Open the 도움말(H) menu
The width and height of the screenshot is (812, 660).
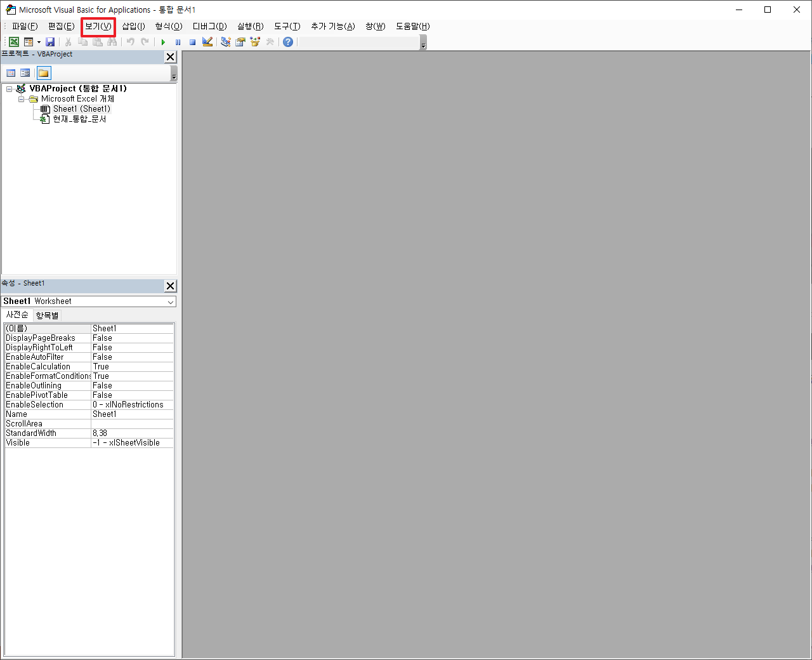coord(413,27)
